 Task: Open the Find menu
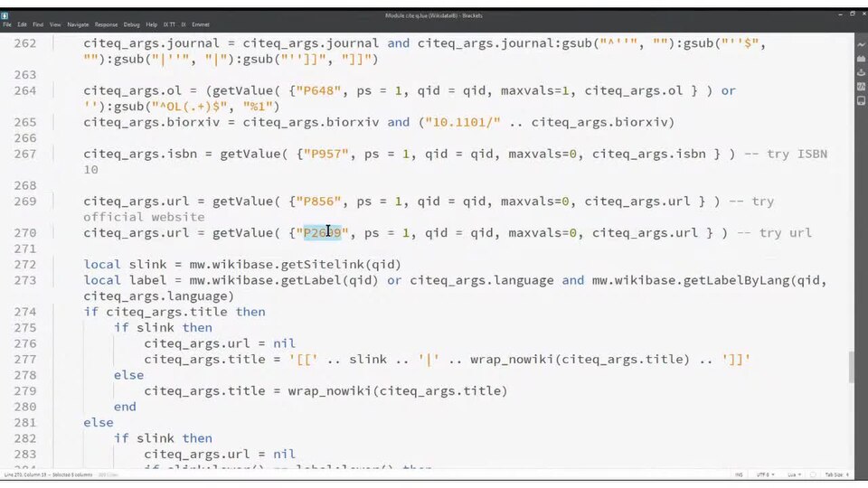38,24
